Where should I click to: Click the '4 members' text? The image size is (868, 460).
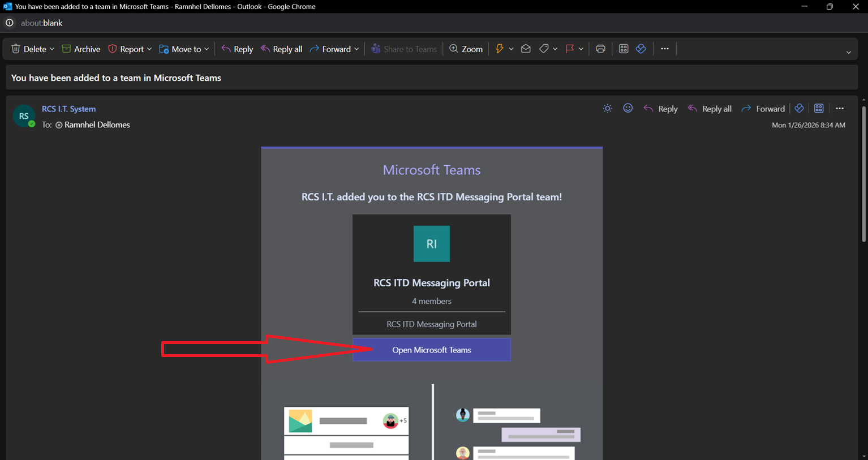coord(432,301)
